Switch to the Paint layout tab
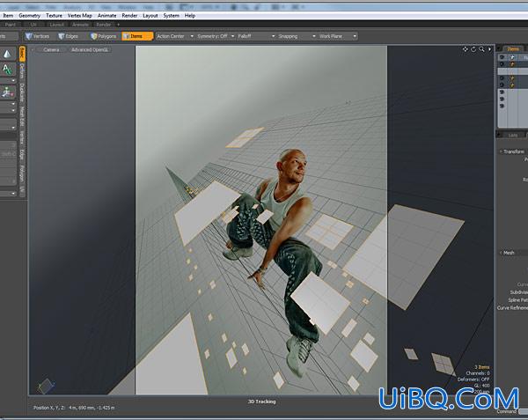The width and height of the screenshot is (528, 420). pyautogui.click(x=10, y=25)
